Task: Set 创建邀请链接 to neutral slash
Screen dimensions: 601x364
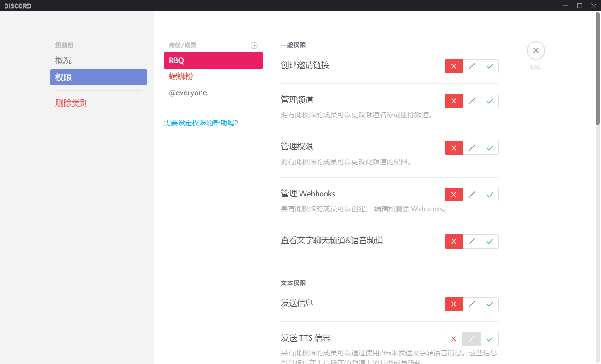Action: pyautogui.click(x=472, y=66)
